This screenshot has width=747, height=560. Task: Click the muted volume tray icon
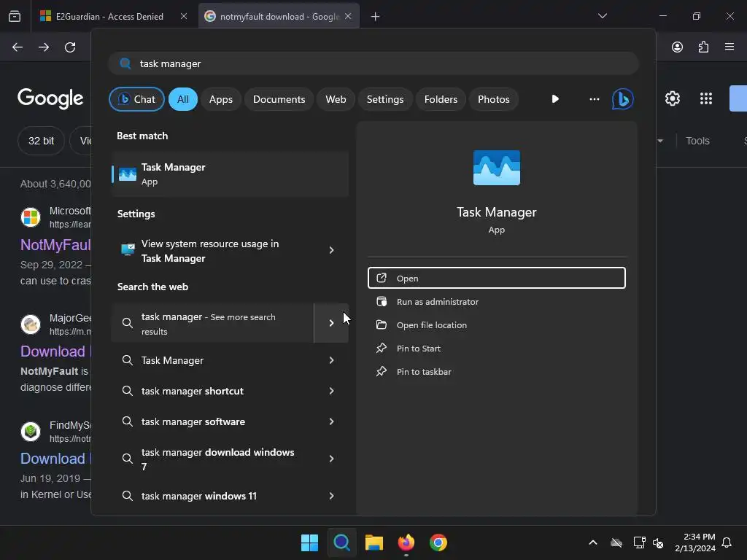click(658, 542)
